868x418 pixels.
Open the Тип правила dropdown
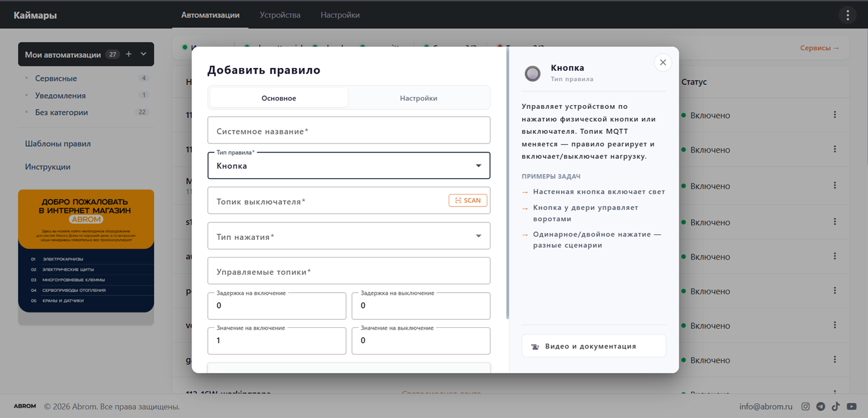349,166
